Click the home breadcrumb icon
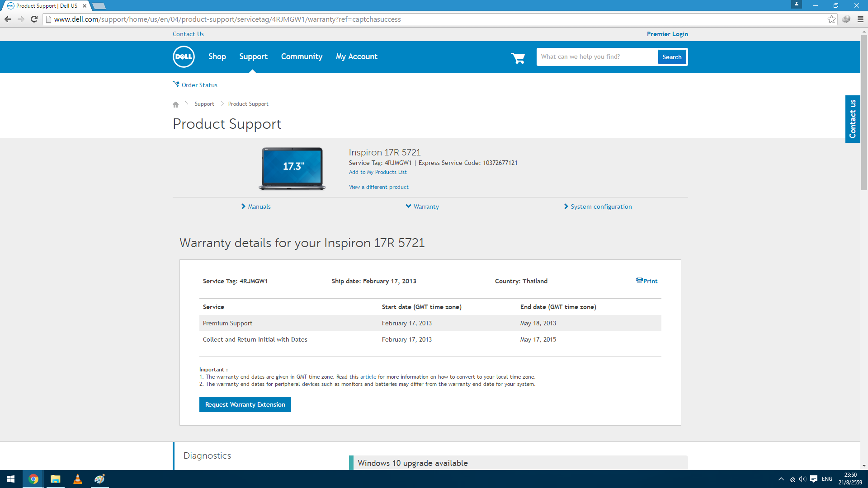868x488 pixels. click(176, 104)
